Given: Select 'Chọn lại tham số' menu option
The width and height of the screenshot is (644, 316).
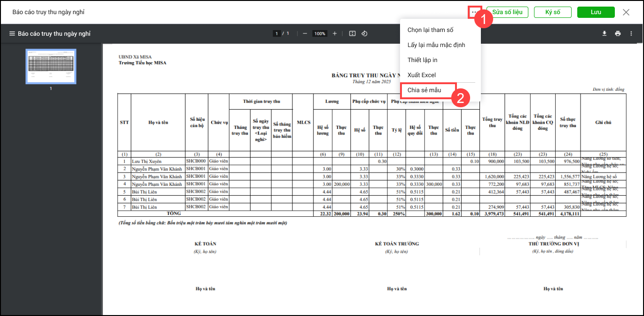Looking at the screenshot, I should [x=430, y=30].
